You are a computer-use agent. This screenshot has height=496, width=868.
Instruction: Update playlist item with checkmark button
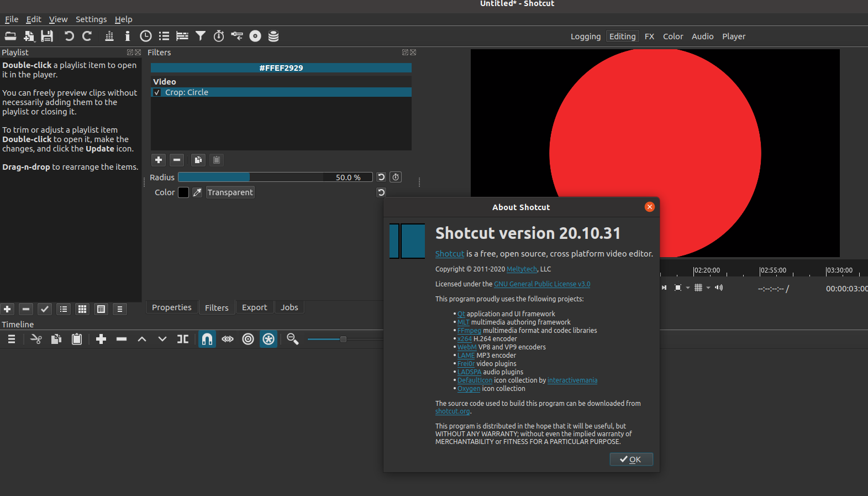pos(45,309)
